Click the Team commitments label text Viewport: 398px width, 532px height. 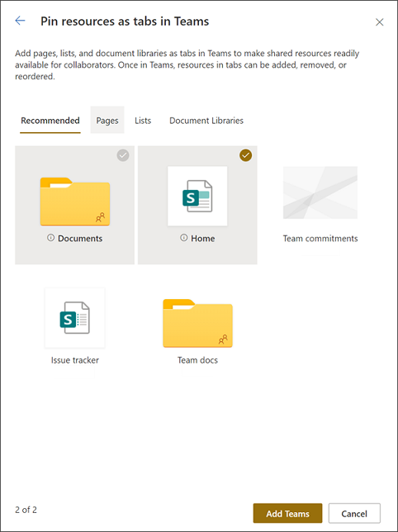click(320, 239)
